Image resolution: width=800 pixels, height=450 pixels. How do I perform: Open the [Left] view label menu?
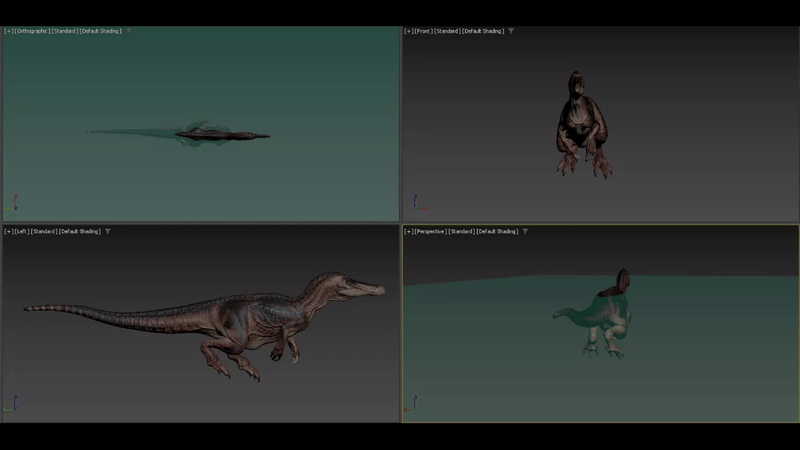(x=22, y=231)
